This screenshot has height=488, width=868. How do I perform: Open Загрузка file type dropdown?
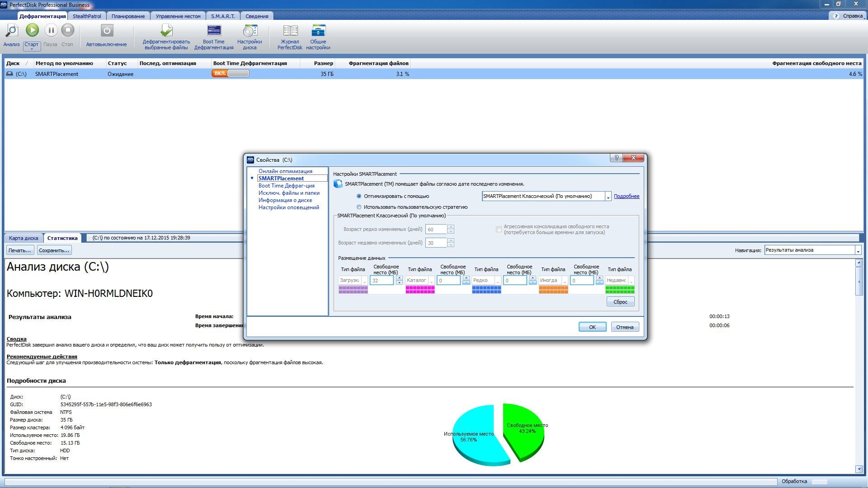(364, 281)
